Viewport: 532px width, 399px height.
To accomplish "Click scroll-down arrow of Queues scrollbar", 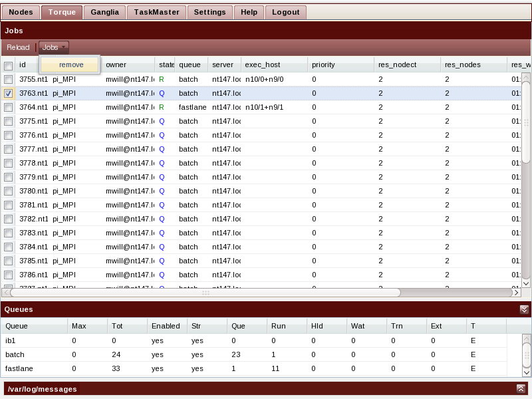I will point(526,372).
